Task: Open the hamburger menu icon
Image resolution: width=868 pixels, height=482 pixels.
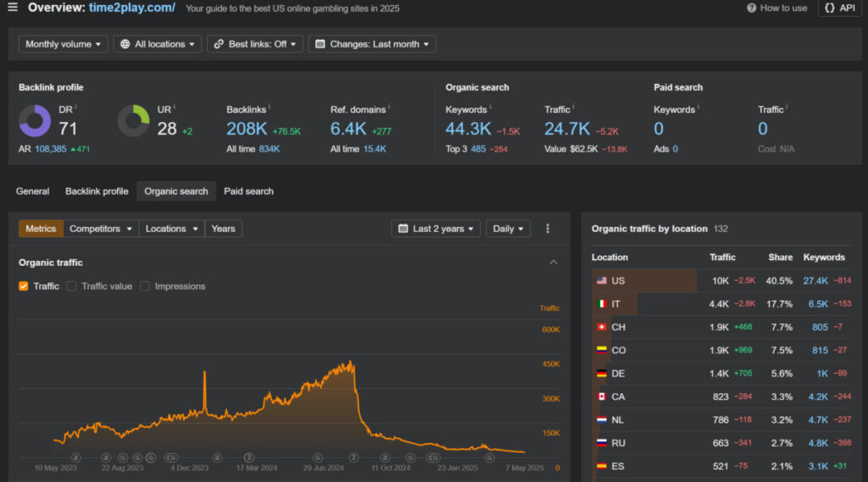Action: coord(12,8)
